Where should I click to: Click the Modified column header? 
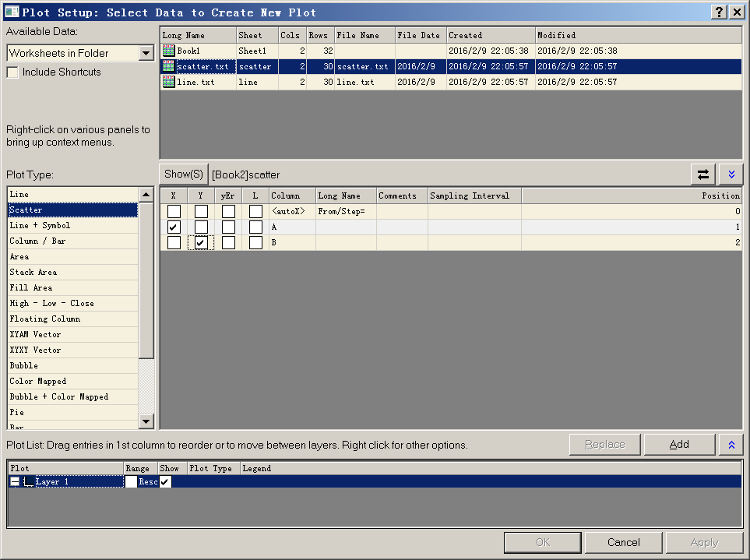tap(638, 35)
